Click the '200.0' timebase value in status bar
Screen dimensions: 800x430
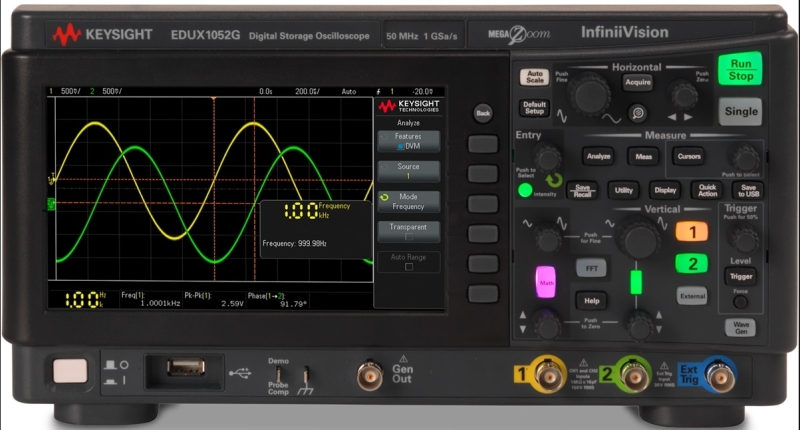(307, 92)
